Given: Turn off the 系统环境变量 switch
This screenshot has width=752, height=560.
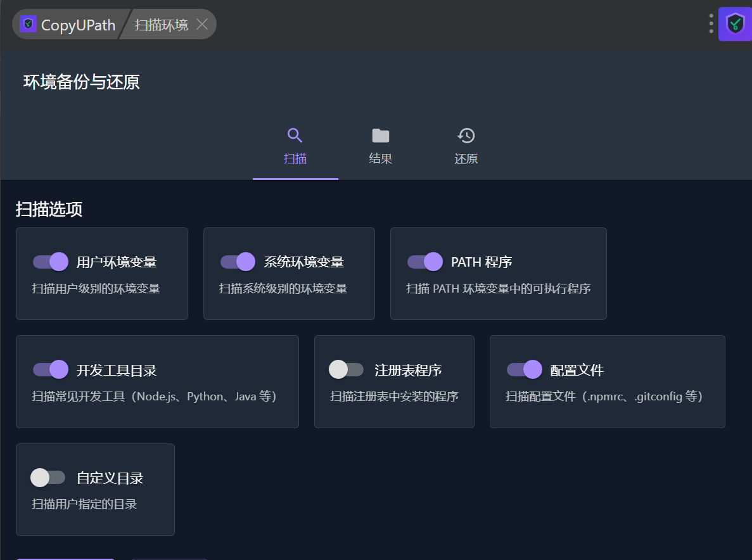Looking at the screenshot, I should click(238, 262).
